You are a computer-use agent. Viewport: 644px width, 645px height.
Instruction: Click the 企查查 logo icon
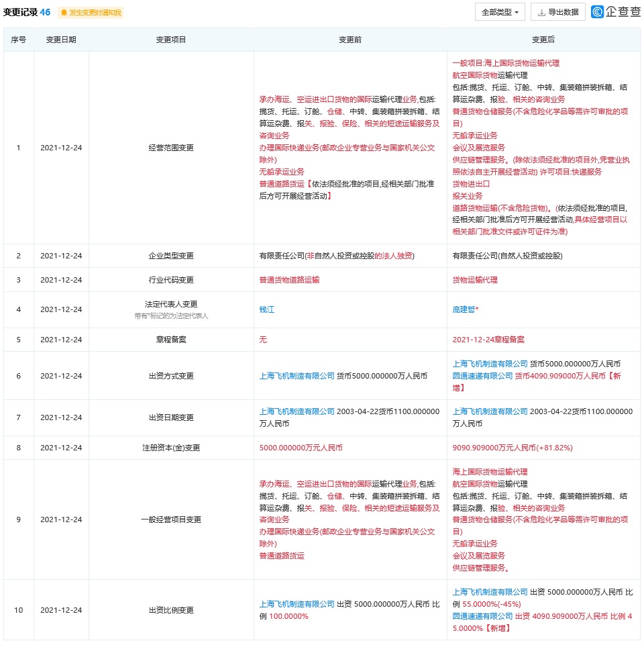click(597, 11)
